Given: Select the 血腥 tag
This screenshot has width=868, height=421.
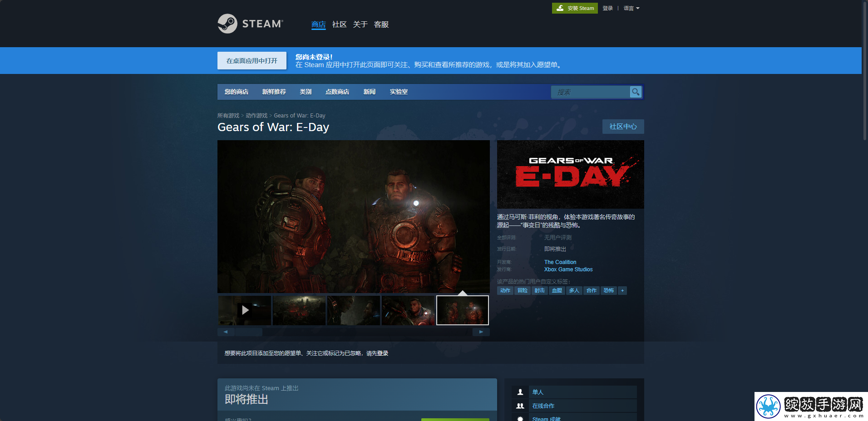Looking at the screenshot, I should point(557,290).
